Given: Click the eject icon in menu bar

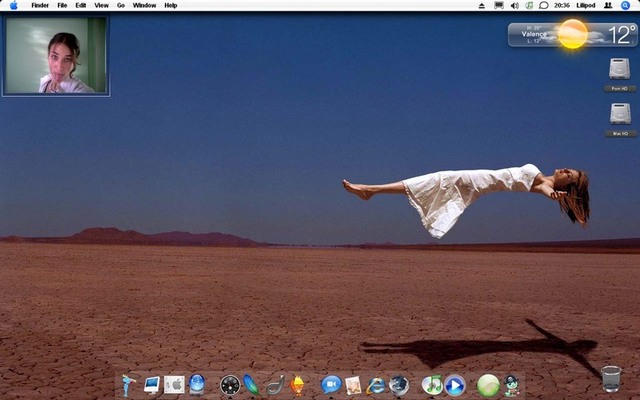Looking at the screenshot, I should click(x=481, y=5).
